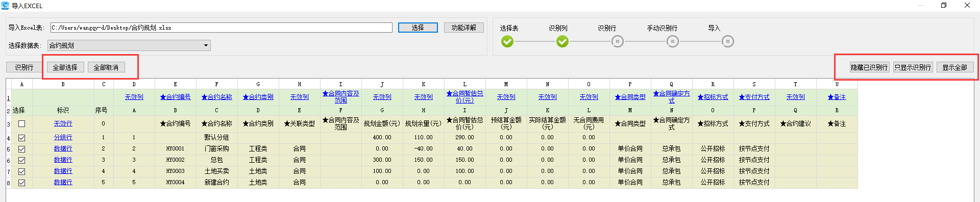Uncheck the 分组行 row checkbox
This screenshot has height=202, width=980.
coord(22,138)
